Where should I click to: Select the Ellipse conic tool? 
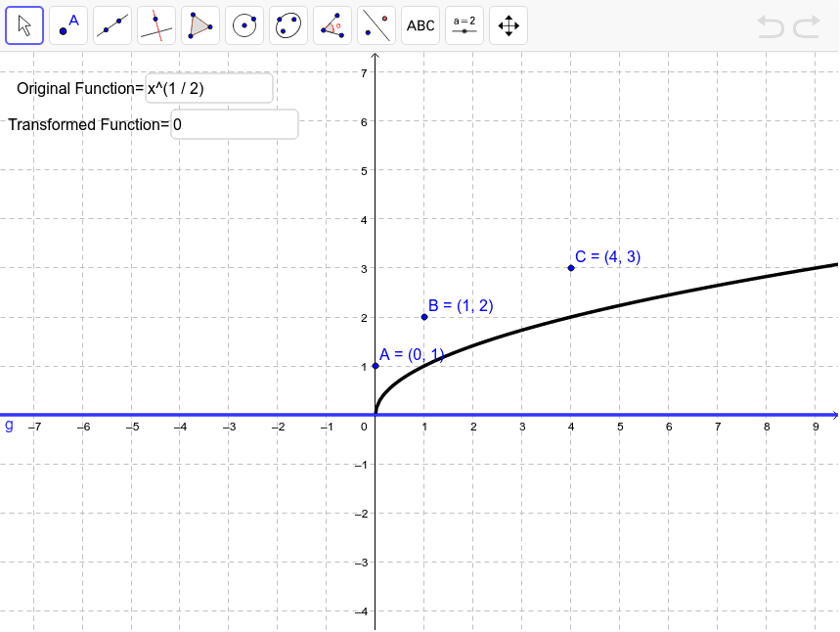(288, 25)
